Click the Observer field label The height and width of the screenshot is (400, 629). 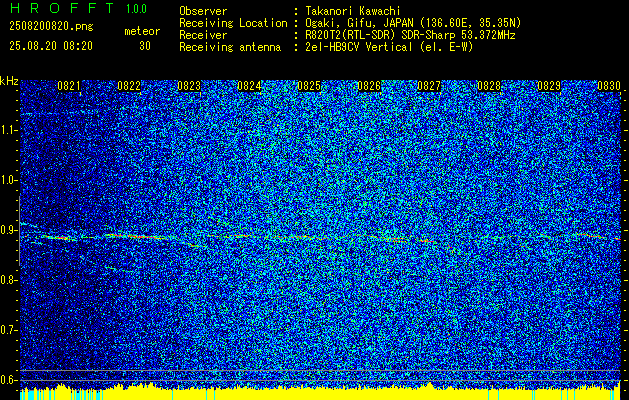(203, 11)
